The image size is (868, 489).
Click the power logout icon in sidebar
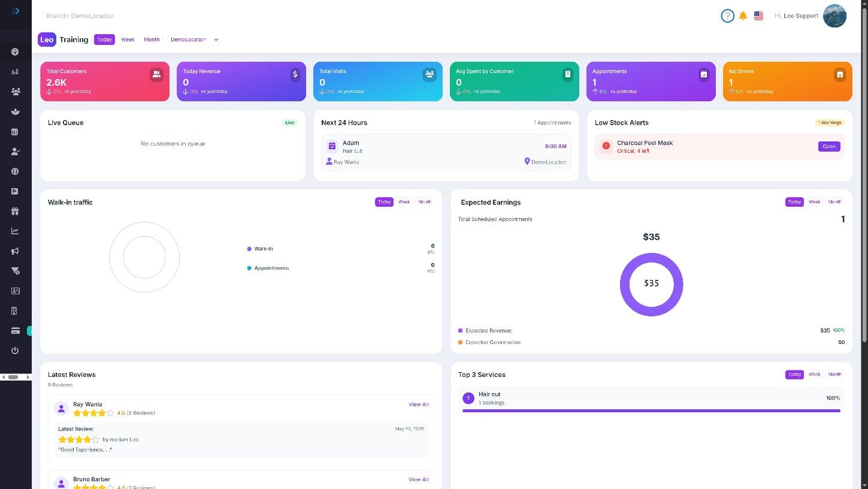pyautogui.click(x=15, y=351)
